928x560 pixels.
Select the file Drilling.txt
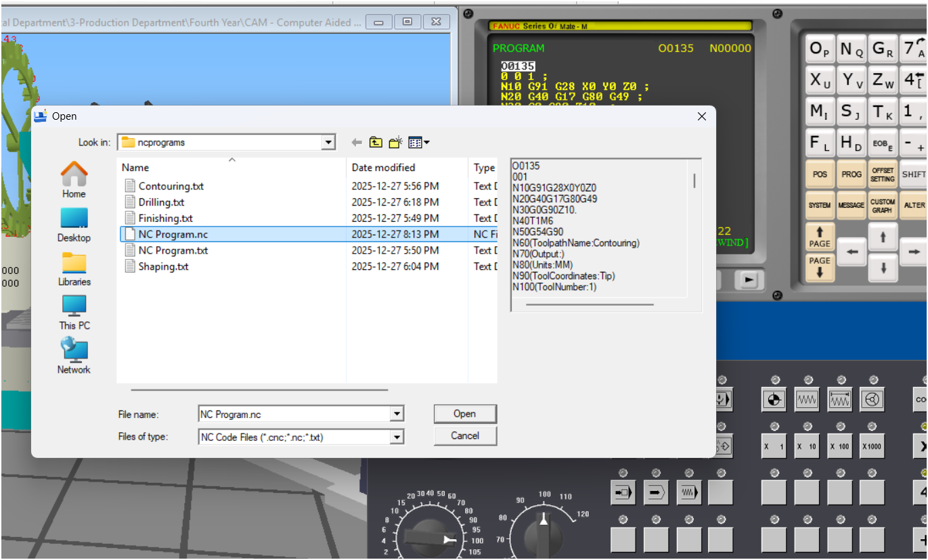161,202
